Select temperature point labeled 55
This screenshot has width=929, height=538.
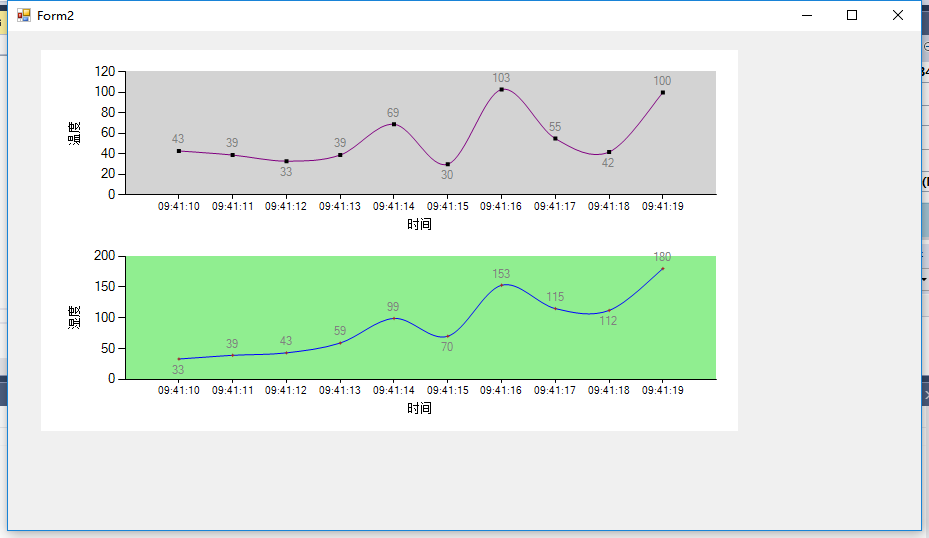(x=555, y=139)
